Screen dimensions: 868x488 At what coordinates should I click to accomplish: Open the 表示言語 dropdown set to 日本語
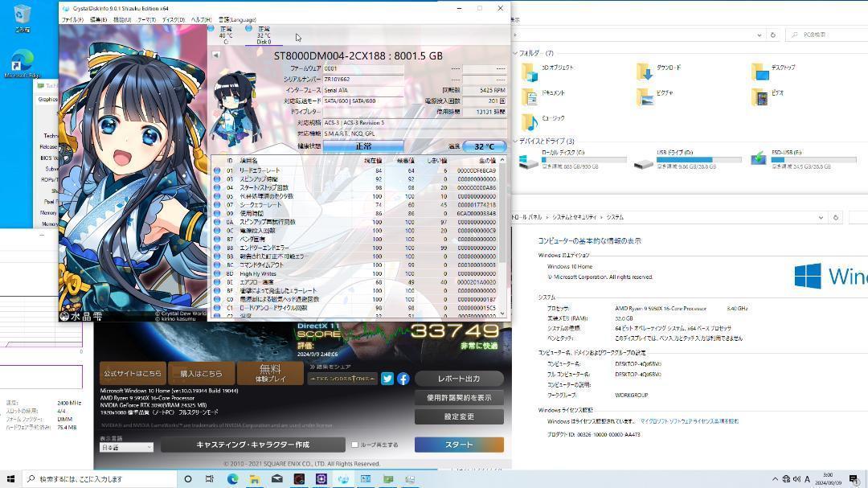(127, 447)
